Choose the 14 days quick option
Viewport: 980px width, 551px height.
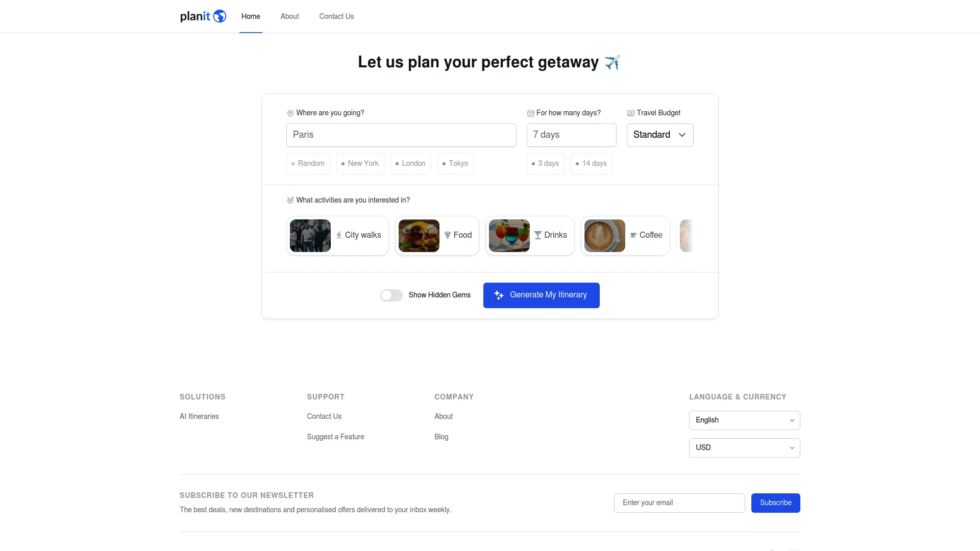point(591,164)
